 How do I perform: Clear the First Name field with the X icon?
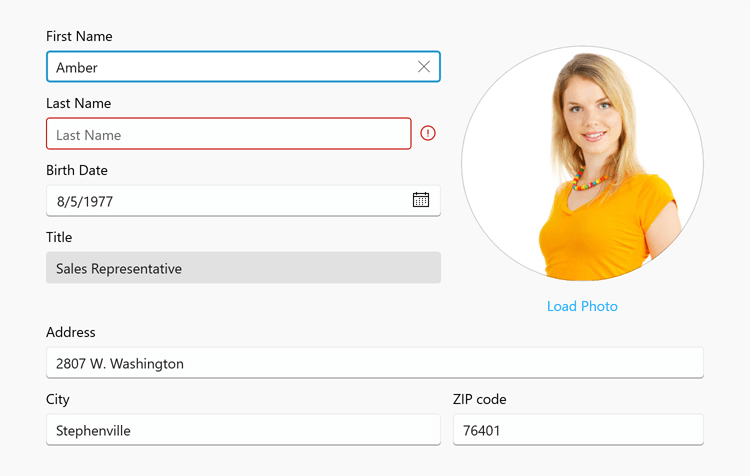point(424,67)
